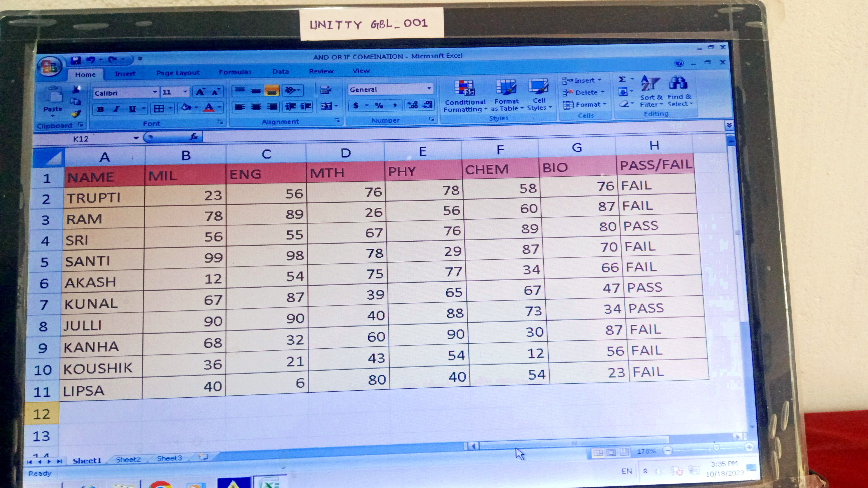868x488 pixels.
Task: Switch to the Formulas ribbon tab
Action: 235,72
